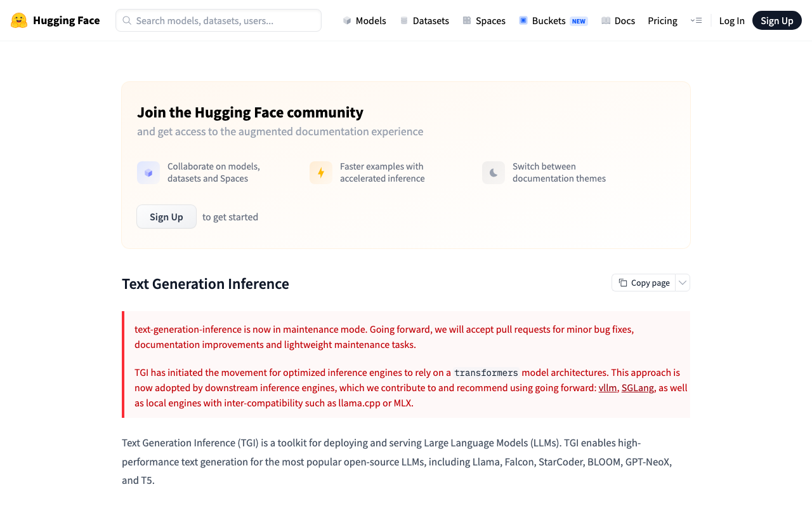Click the Log In link
The image size is (812, 508).
tap(731, 20)
